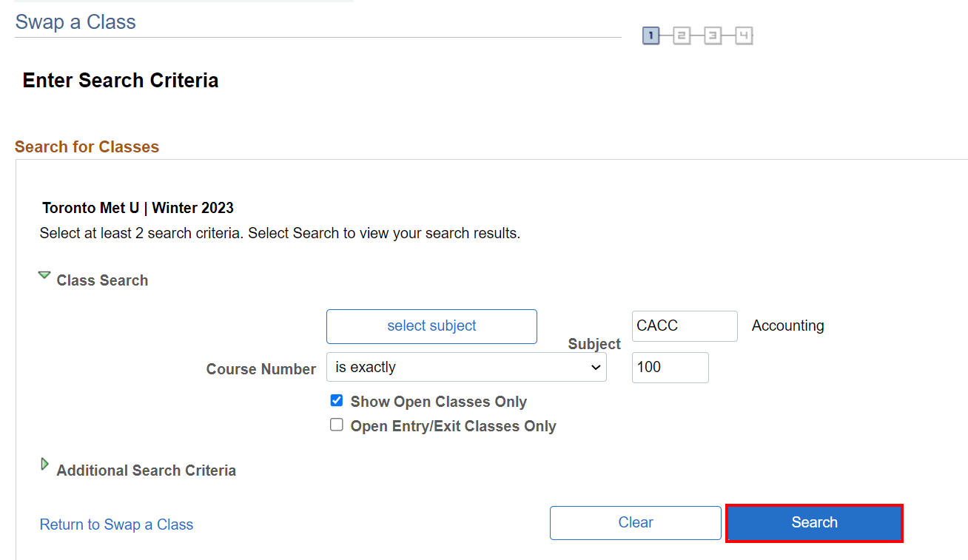Click the 'Toronto Met U | Winter 2023' label
This screenshot has width=968, height=560.
(138, 208)
